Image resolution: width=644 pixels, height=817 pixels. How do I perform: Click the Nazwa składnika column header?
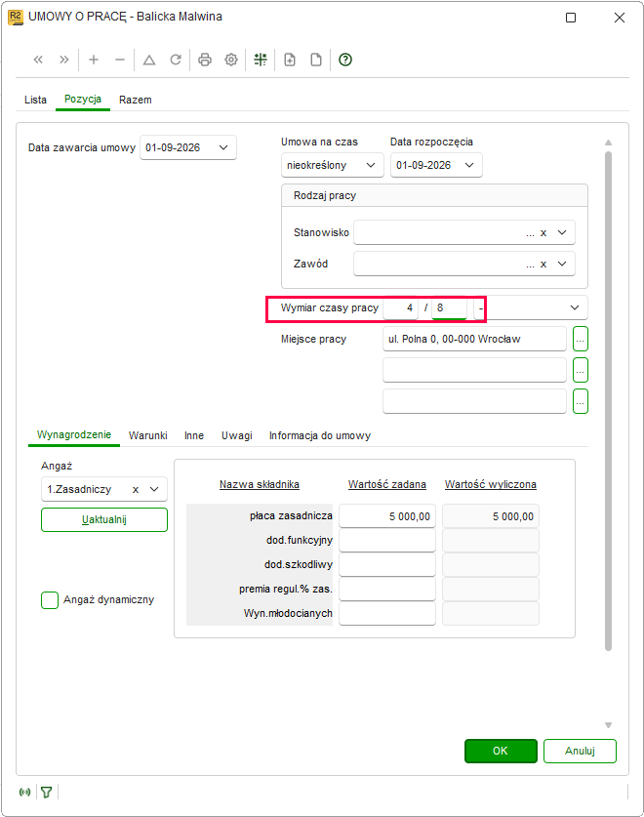(x=260, y=484)
